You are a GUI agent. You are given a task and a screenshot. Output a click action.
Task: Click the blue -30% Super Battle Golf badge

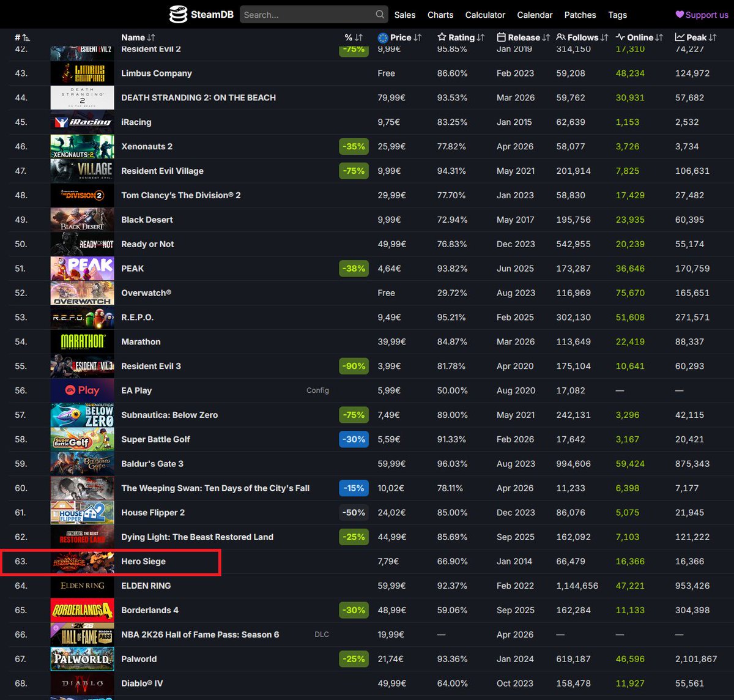click(354, 439)
